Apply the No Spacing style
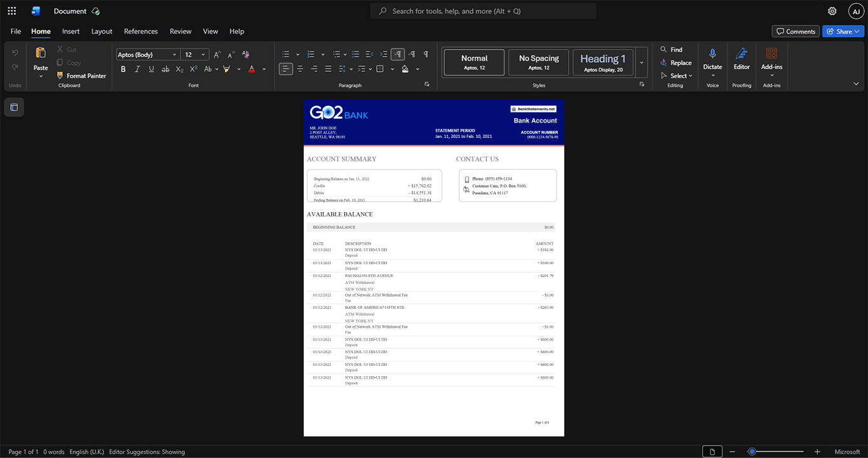This screenshot has height=458, width=868. [x=539, y=62]
